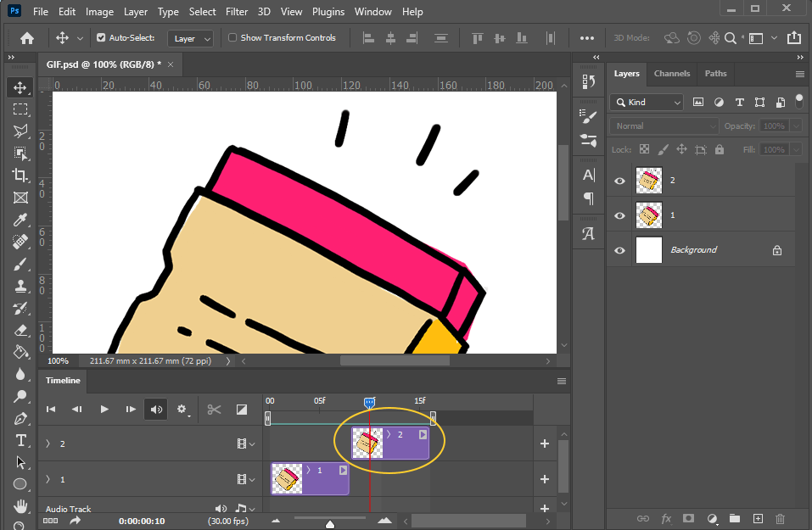Switch to the Channels tab
812x530 pixels.
672,74
